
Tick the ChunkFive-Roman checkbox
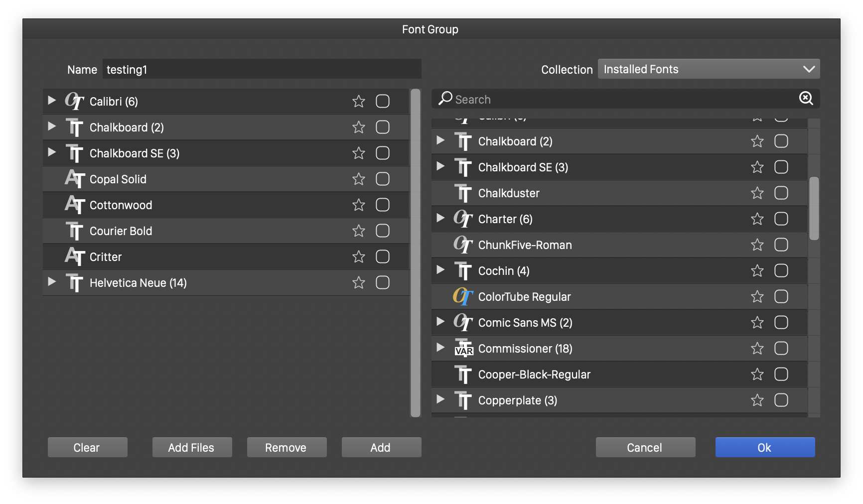point(781,245)
